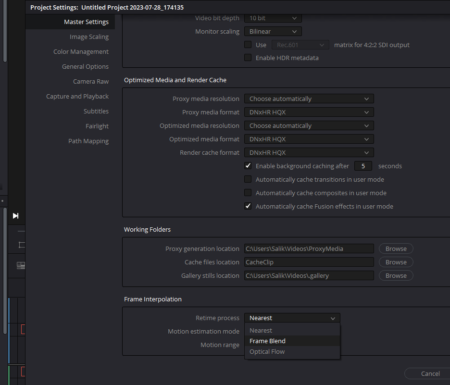450x385 pixels.
Task: Open the disabled Rec.601 matrix dropdown
Action: [300, 45]
